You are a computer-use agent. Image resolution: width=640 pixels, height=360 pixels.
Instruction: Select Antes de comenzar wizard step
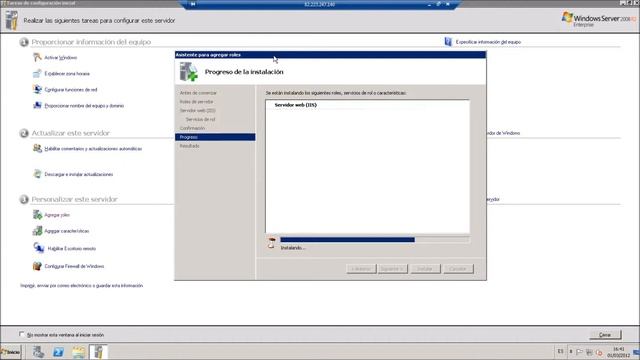coord(198,93)
